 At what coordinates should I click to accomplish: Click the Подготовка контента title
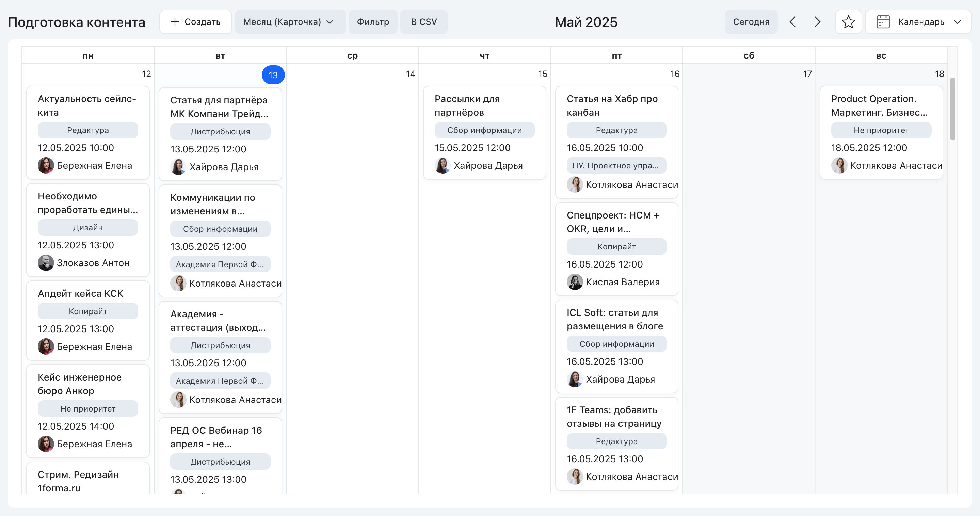click(x=77, y=22)
